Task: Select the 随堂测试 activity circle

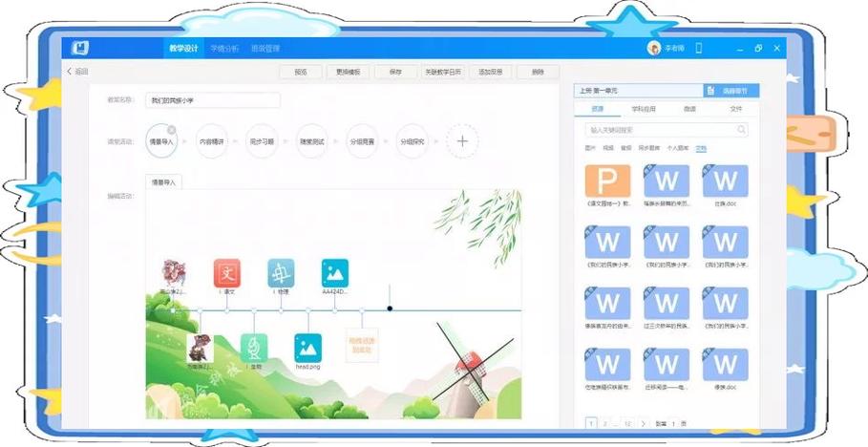Action: click(311, 141)
